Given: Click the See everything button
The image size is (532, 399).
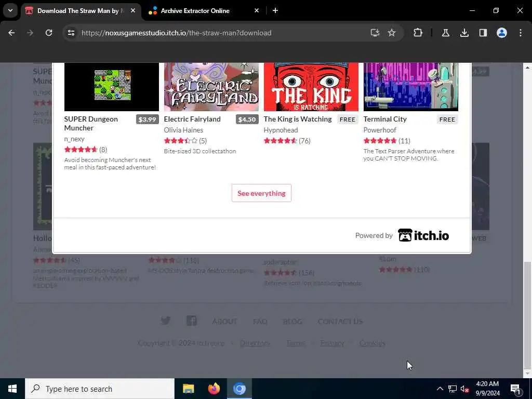Looking at the screenshot, I should click(x=261, y=193).
